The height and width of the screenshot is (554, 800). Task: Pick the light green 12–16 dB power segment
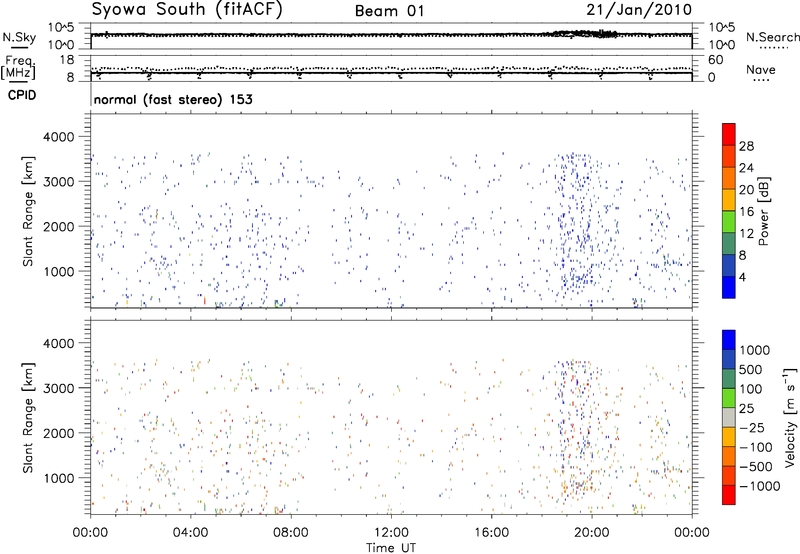729,221
